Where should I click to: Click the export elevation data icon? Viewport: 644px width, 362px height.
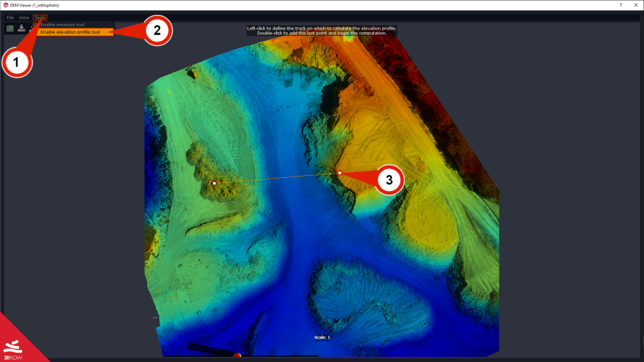point(21,29)
